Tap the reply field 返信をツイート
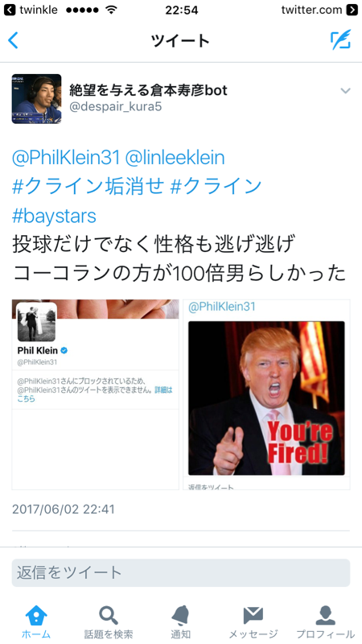This screenshot has height=644, width=362. coord(181,572)
